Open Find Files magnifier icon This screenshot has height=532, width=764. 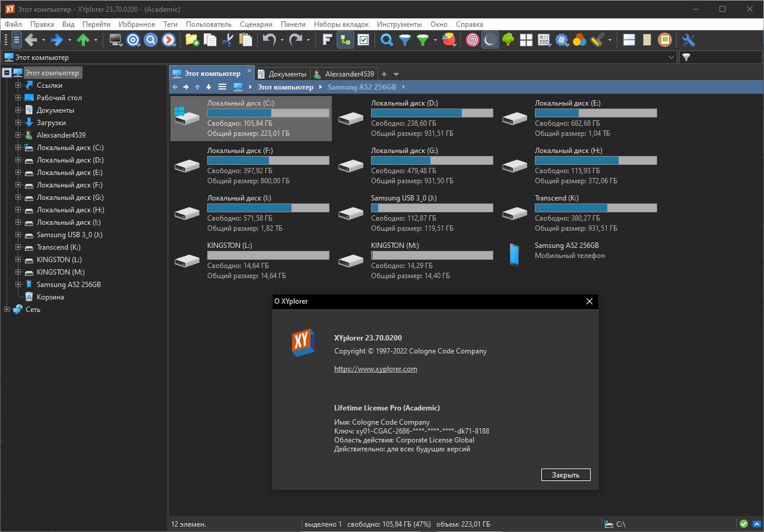pyautogui.click(x=387, y=40)
